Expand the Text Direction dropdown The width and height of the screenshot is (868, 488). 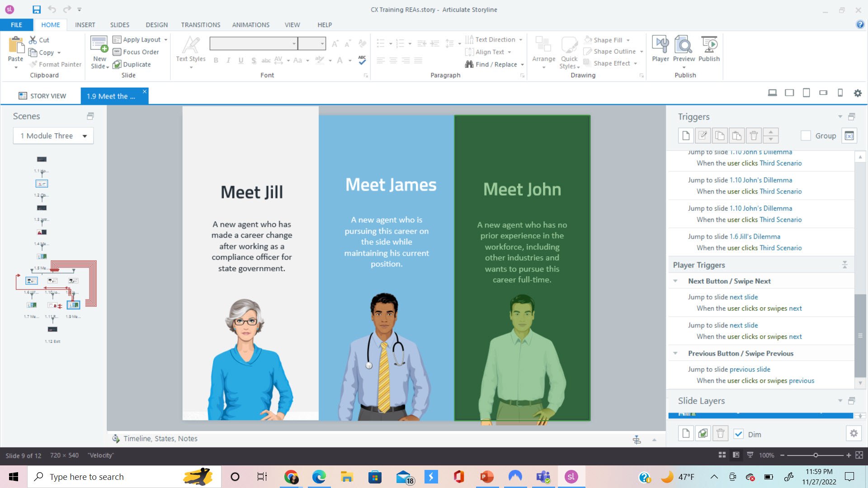(521, 40)
